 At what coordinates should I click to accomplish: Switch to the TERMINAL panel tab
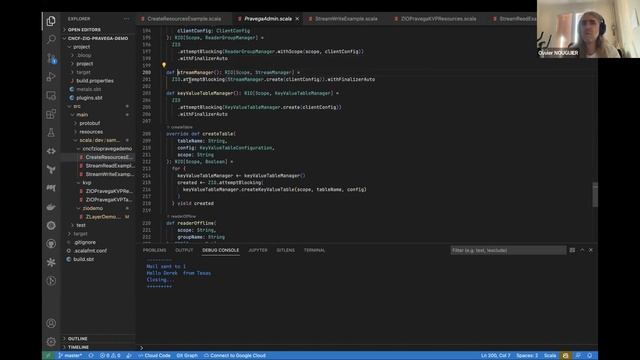(x=314, y=250)
